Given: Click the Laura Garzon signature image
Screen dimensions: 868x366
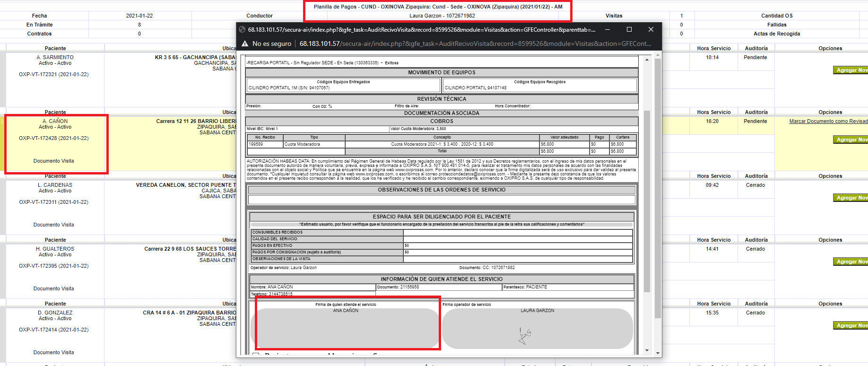Looking at the screenshot, I should [525, 336].
